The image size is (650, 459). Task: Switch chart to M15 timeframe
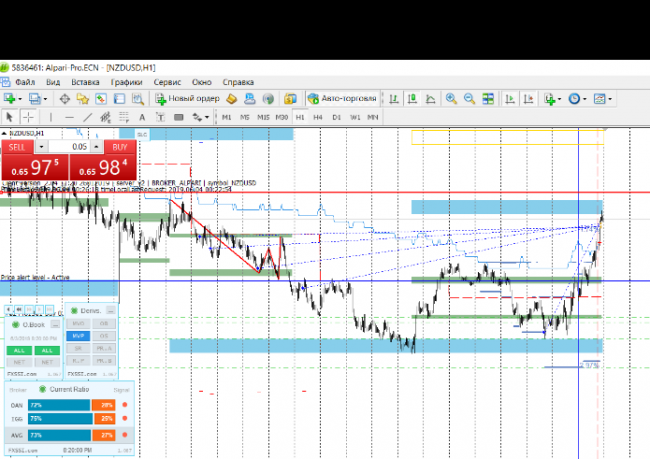tap(263, 117)
